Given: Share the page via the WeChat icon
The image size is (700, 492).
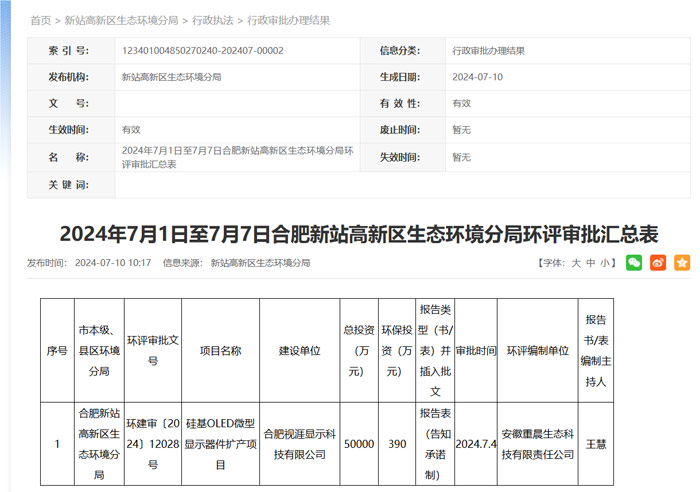Looking at the screenshot, I should pyautogui.click(x=634, y=263).
